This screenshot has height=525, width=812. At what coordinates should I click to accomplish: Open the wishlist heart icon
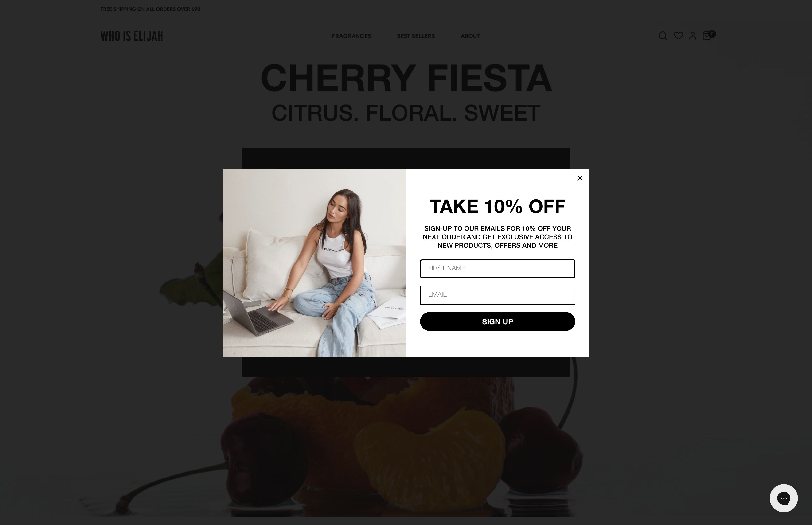pyautogui.click(x=678, y=36)
